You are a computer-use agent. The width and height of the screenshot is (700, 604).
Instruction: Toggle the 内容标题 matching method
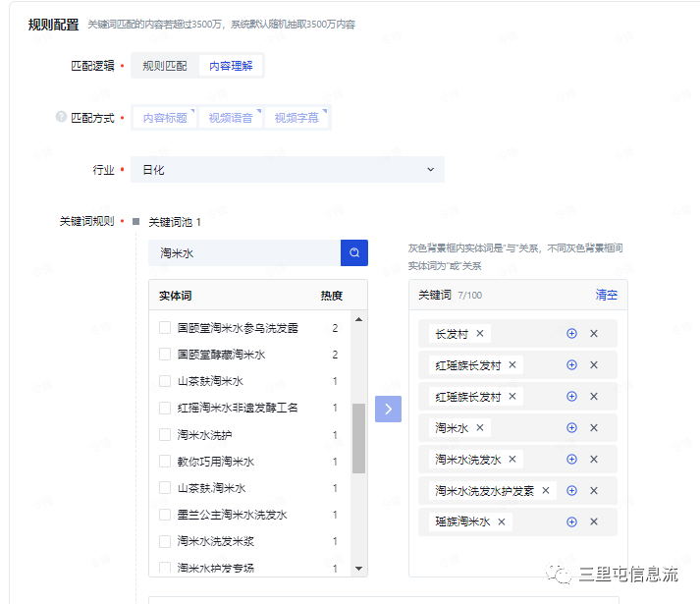pyautogui.click(x=164, y=118)
